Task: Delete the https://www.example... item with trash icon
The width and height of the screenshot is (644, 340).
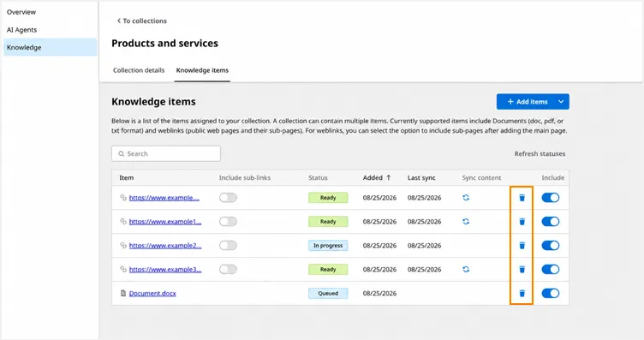Action: [x=522, y=198]
